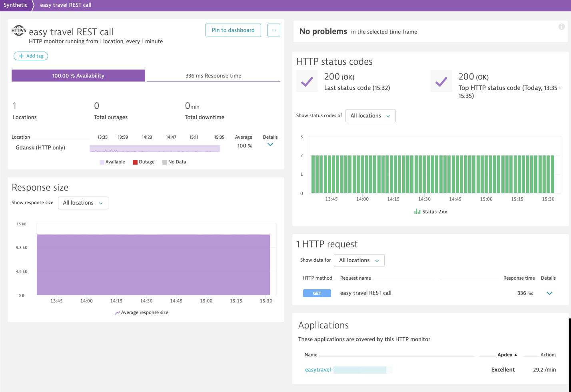This screenshot has width=571, height=392.
Task: Click the HTTP method column header
Action: 317,278
